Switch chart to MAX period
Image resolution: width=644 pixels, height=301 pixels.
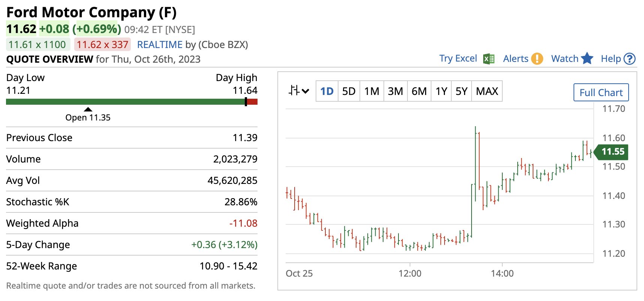point(487,91)
